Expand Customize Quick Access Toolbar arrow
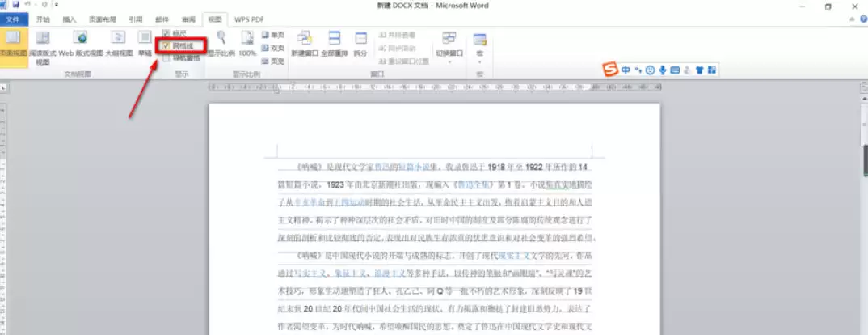This screenshot has width=868, height=335. click(x=57, y=5)
